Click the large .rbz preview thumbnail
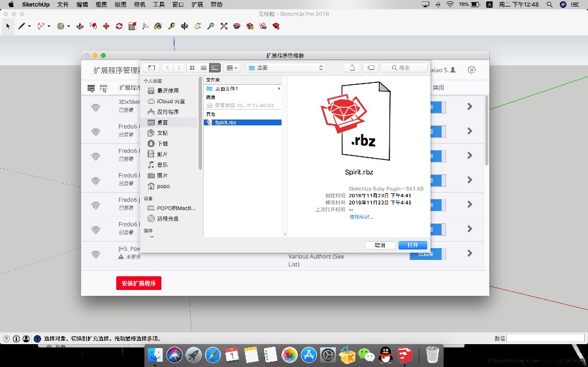This screenshot has width=588, height=367. (355, 121)
